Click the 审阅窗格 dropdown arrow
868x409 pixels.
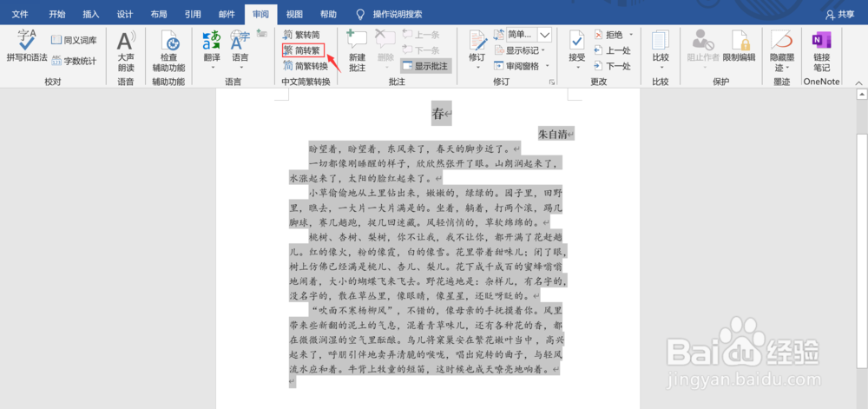(548, 66)
